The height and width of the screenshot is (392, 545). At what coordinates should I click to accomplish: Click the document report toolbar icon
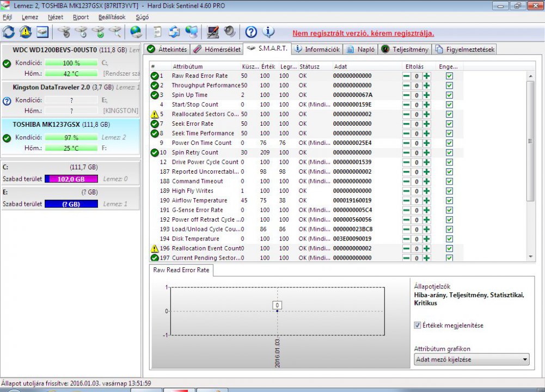[157, 32]
